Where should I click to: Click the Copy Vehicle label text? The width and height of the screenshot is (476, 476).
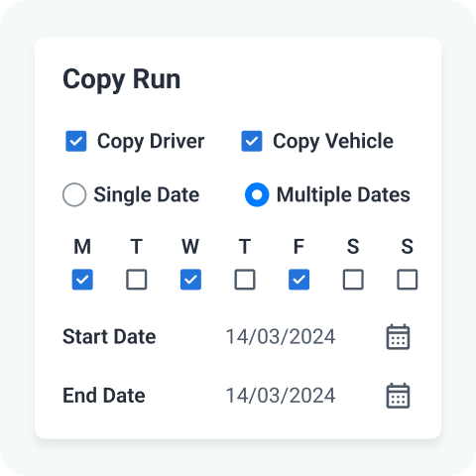click(333, 142)
